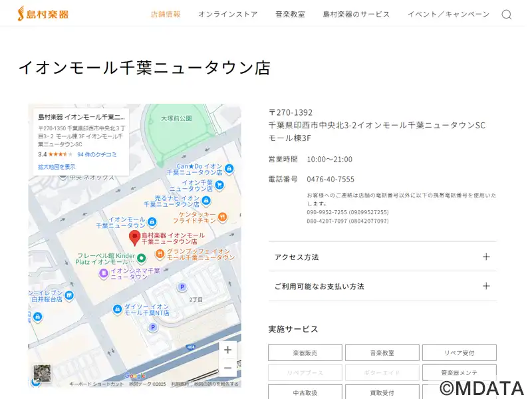Click the ケンタッキーフライドチキン restaurant marker
Viewport: 532px width, 399px height.
click(x=222, y=217)
